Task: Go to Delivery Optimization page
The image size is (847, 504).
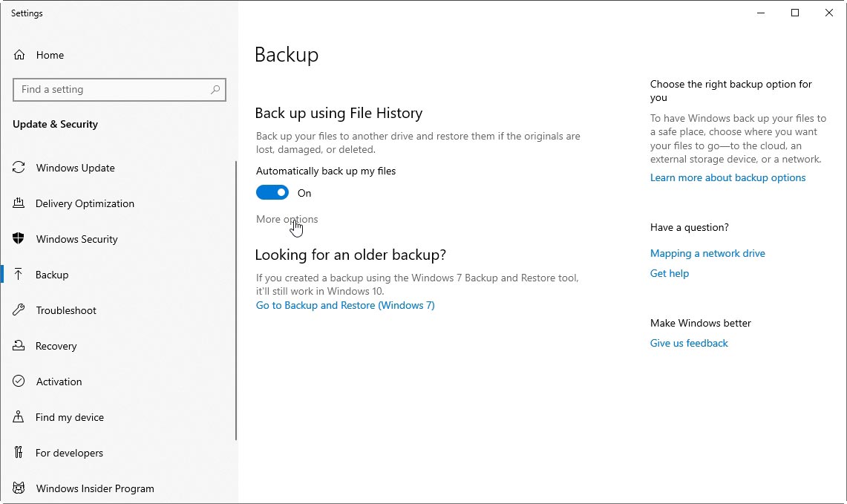Action: point(85,203)
